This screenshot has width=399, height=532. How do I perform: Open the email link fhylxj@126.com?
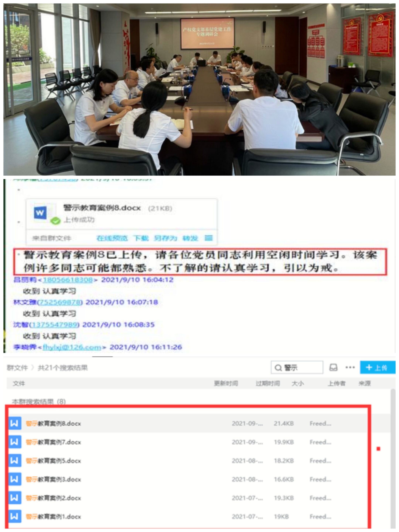click(72, 347)
